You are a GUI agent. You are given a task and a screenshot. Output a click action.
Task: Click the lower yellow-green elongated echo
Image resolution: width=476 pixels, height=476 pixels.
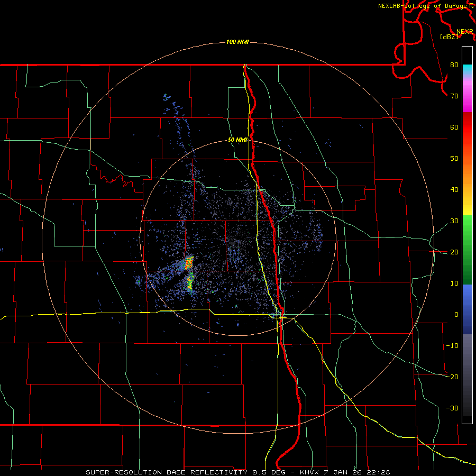click(x=190, y=282)
